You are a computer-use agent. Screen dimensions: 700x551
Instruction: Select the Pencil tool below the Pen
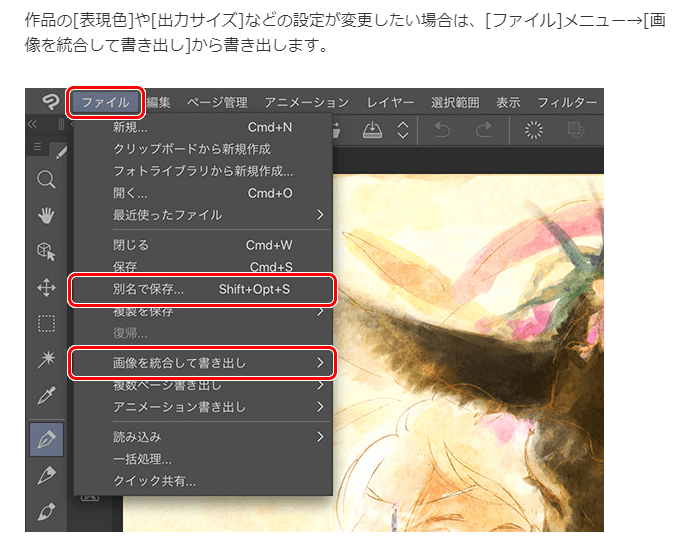click(46, 475)
